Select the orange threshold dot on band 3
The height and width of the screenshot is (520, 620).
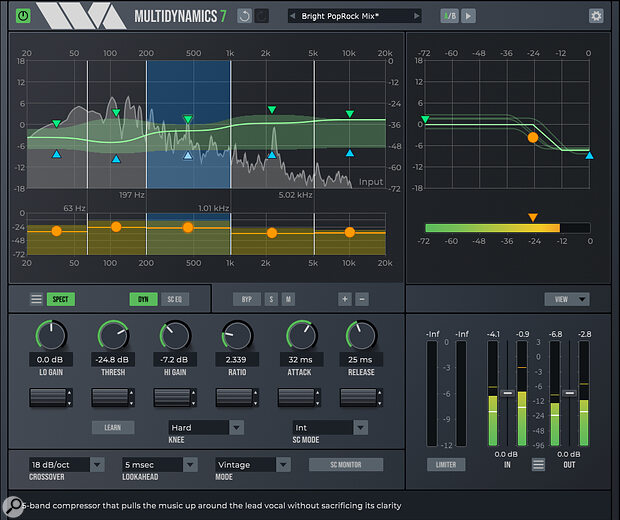coord(188,227)
